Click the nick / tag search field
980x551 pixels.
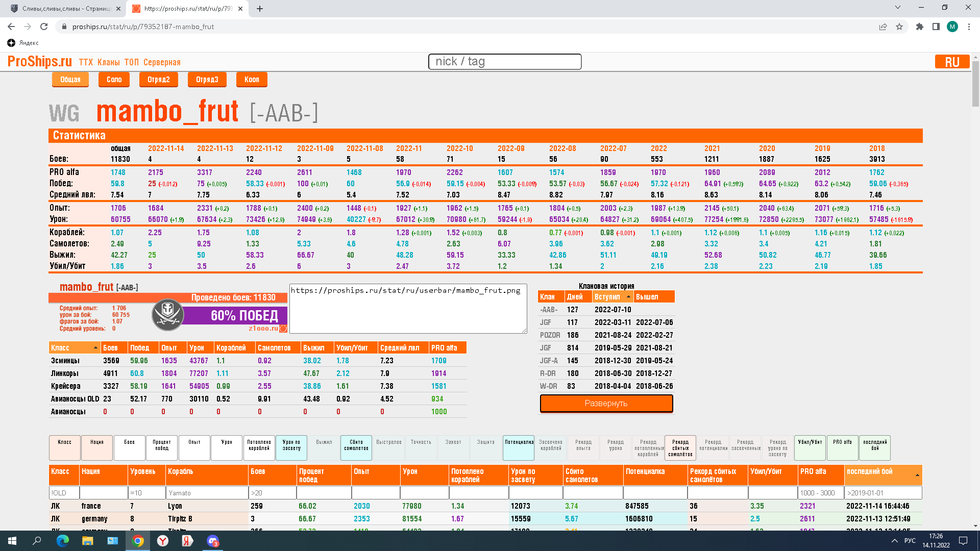(x=504, y=62)
